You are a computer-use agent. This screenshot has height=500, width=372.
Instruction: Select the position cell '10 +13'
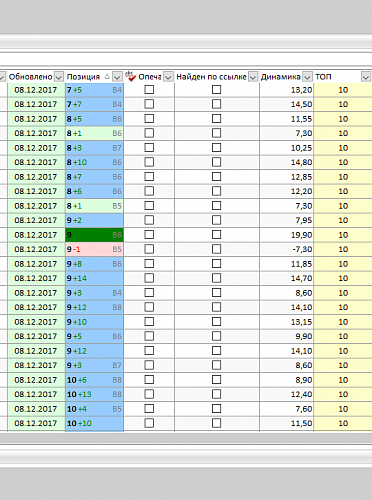click(x=94, y=394)
